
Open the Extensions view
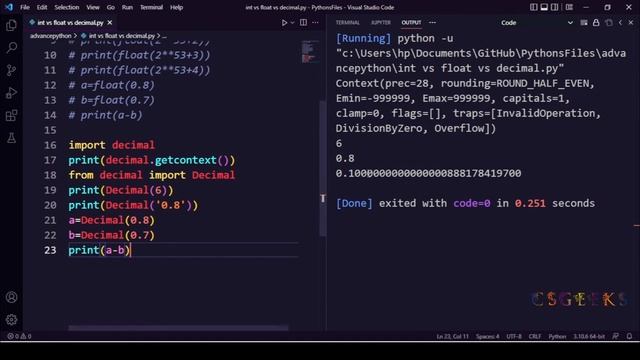tap(11, 116)
